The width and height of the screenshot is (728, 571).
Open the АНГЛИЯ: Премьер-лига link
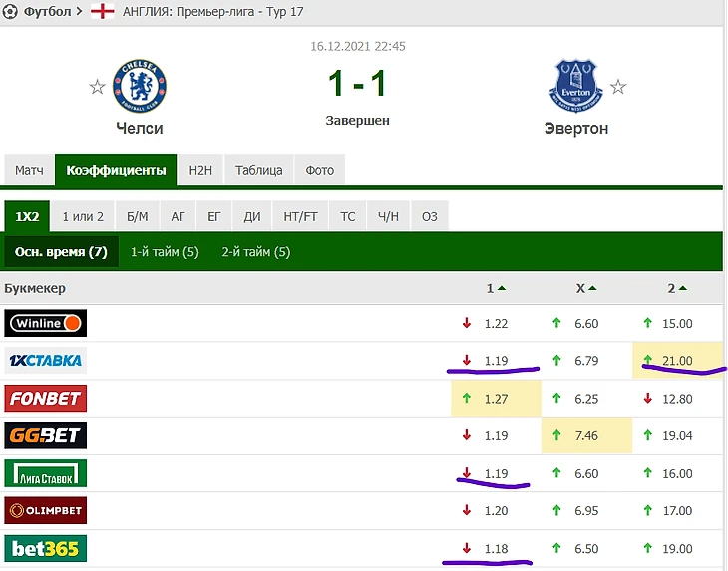point(212,12)
